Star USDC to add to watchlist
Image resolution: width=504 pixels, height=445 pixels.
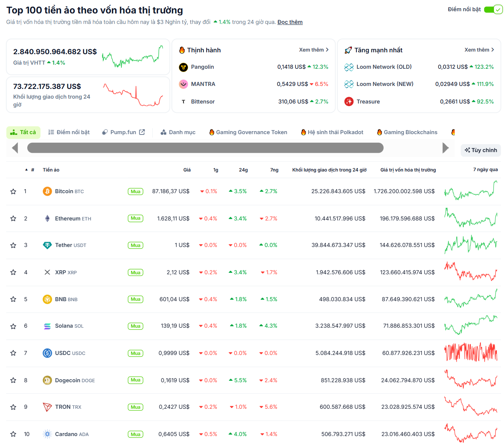point(13,353)
